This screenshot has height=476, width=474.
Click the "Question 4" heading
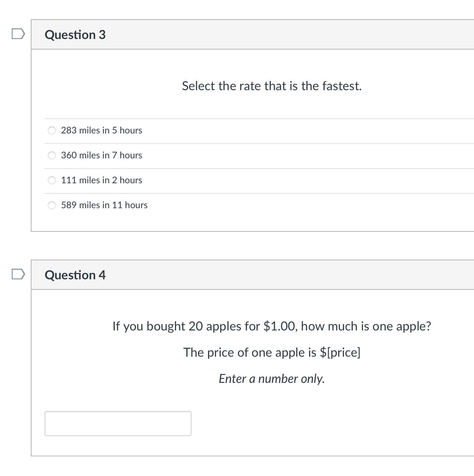(x=75, y=275)
